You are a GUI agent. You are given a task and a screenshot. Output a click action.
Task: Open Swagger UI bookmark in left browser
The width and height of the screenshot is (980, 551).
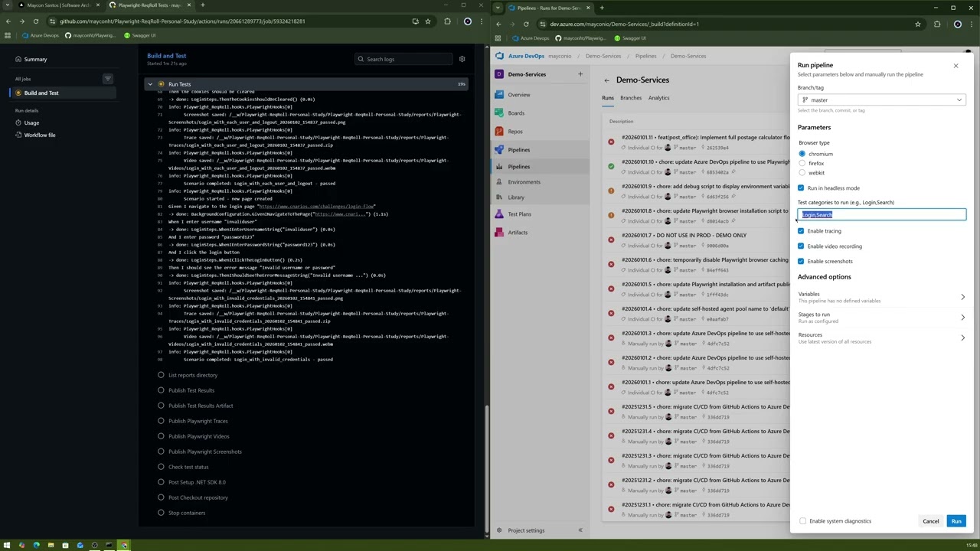pos(141,35)
